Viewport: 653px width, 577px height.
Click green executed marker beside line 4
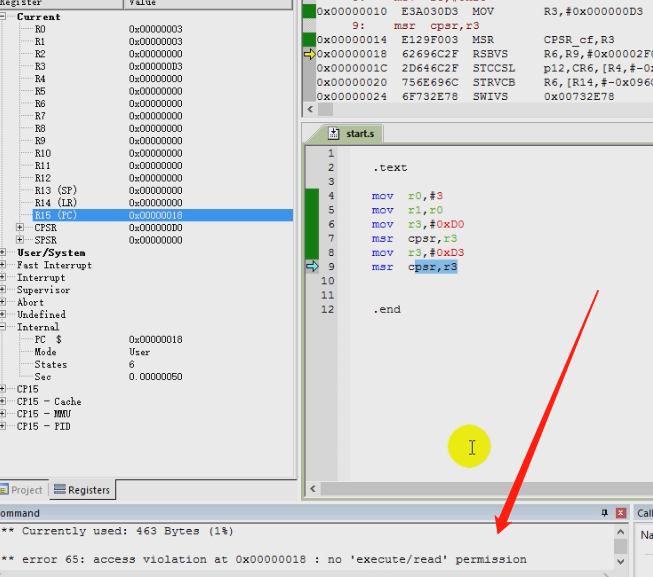(x=311, y=196)
